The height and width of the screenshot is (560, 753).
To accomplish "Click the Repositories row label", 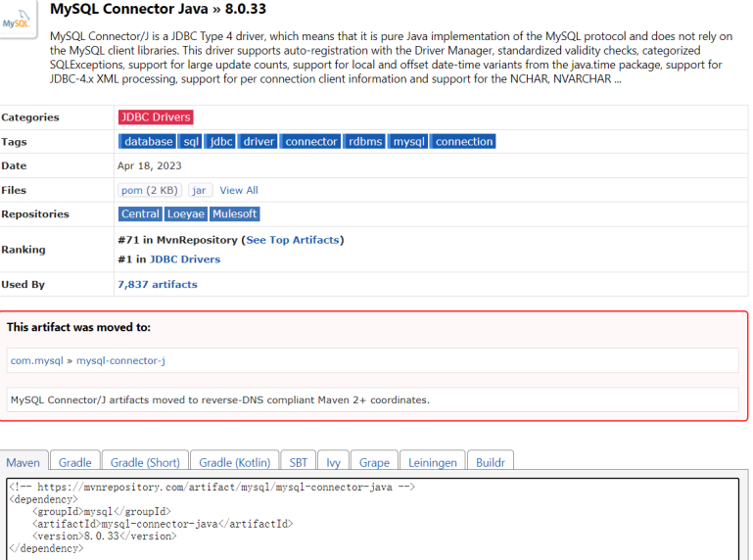I will pos(35,214).
